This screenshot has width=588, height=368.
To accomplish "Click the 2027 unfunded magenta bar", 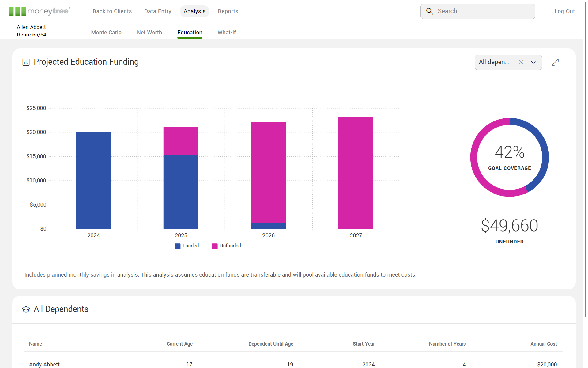I will point(356,173).
